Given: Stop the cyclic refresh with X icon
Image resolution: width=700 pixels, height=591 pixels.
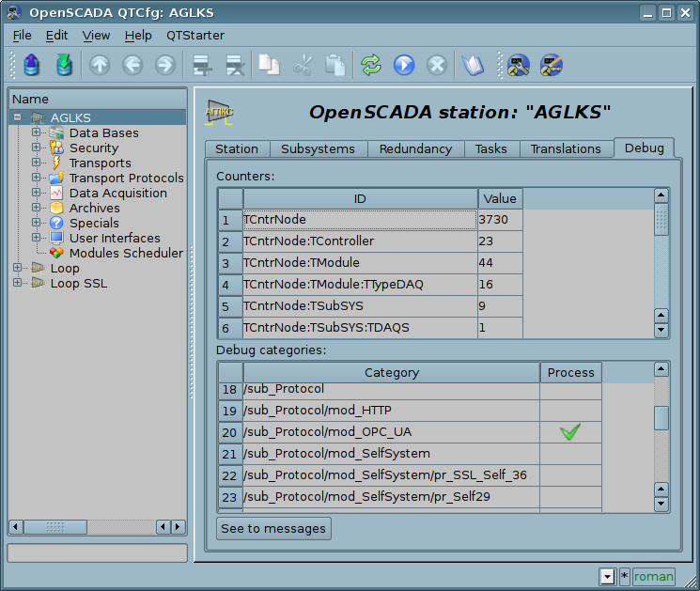Looking at the screenshot, I should tap(437, 65).
